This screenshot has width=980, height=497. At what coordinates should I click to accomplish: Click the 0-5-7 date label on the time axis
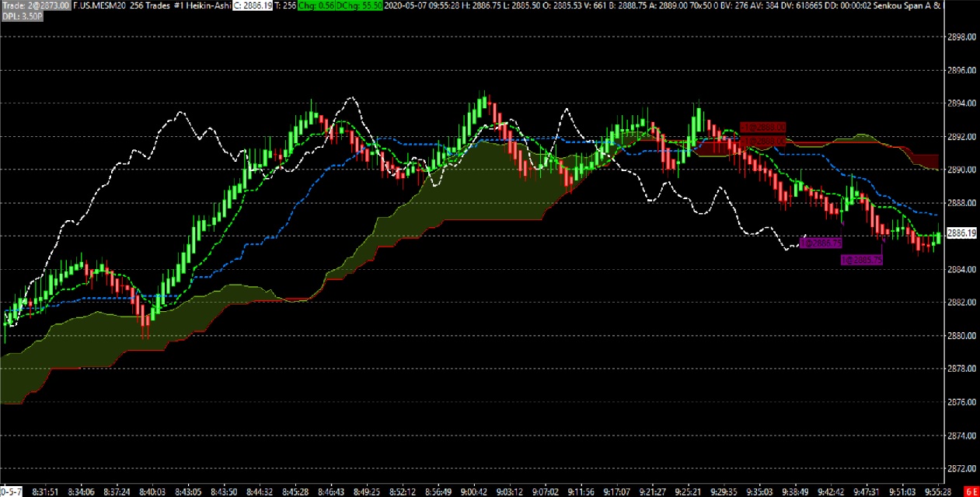pos(10,492)
